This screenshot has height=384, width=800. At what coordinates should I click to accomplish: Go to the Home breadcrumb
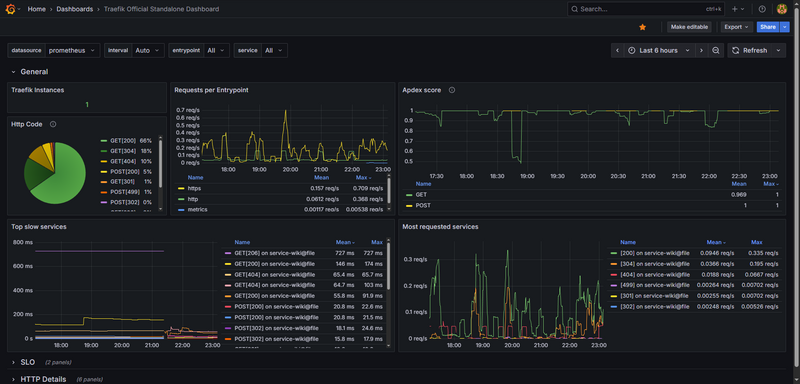pos(36,9)
